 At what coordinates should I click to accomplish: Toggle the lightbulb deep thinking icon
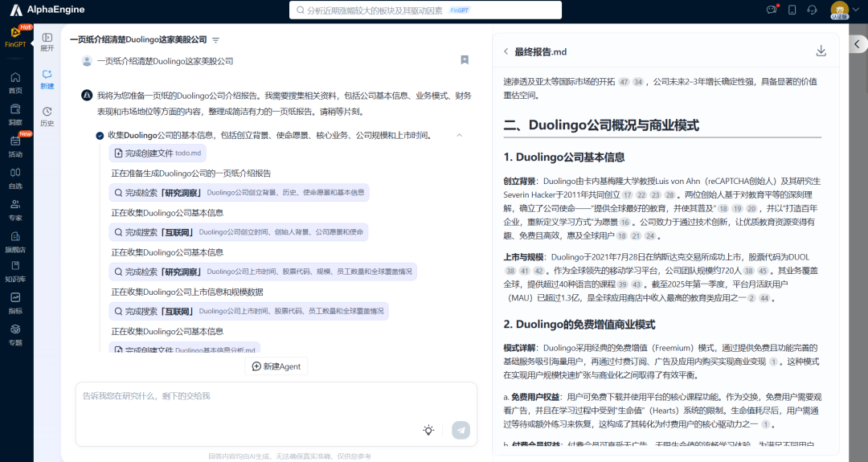428,430
